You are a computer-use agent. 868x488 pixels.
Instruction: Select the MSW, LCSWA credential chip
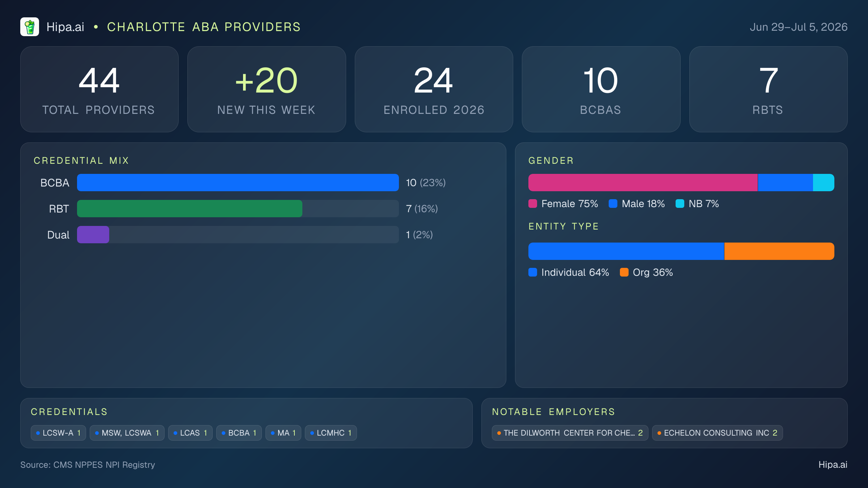127,433
